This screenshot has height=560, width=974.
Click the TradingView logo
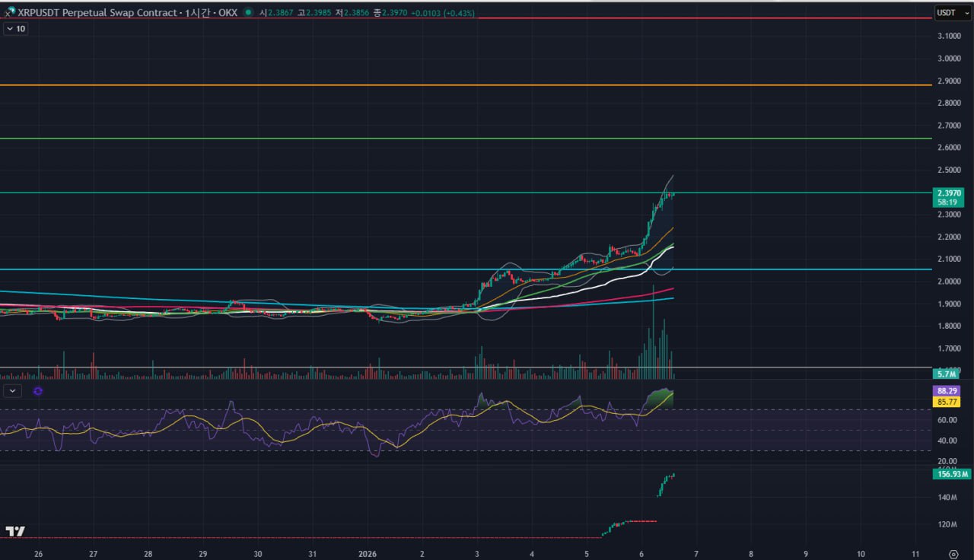click(x=15, y=530)
